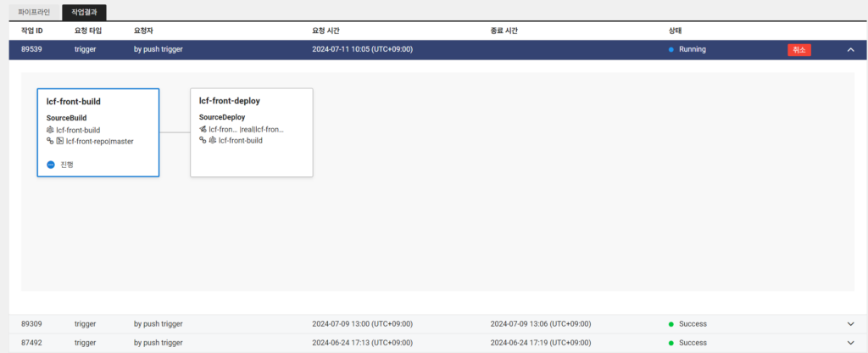The height and width of the screenshot is (353, 868).
Task: Collapse the expanded job 89539 row
Action: (x=850, y=49)
